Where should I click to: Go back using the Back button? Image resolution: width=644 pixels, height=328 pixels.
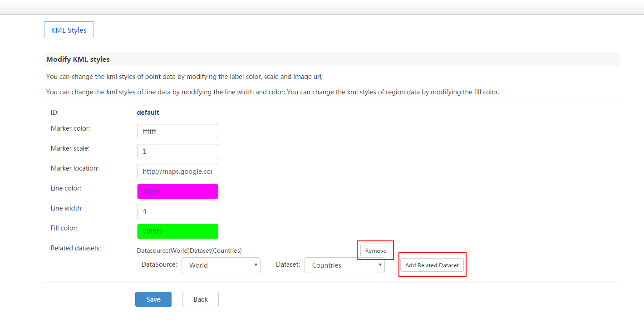pos(201,299)
